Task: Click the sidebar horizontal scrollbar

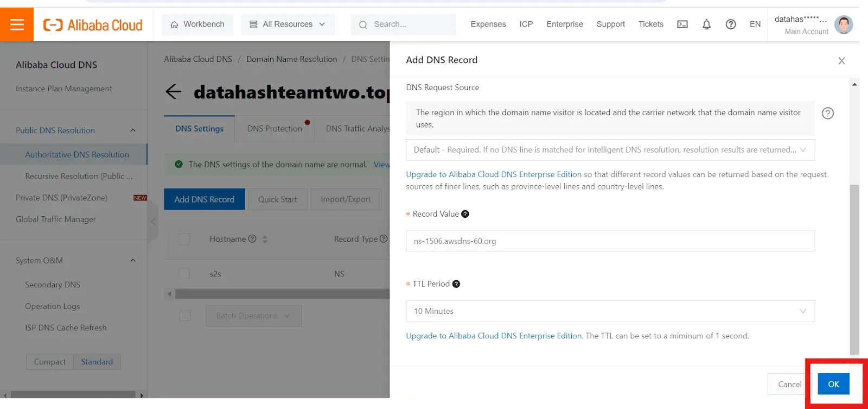Action: point(73,395)
